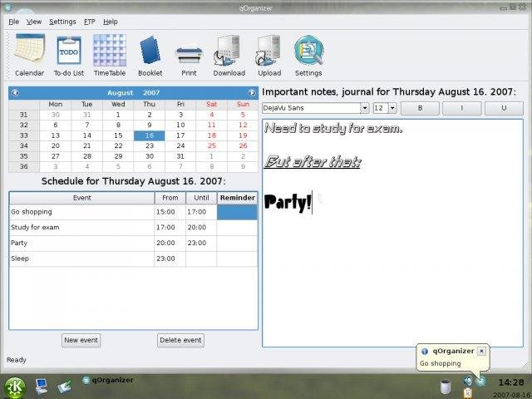Image resolution: width=532 pixels, height=399 pixels.
Task: Click the desktop pencil icon in taskbar
Action: (65, 387)
